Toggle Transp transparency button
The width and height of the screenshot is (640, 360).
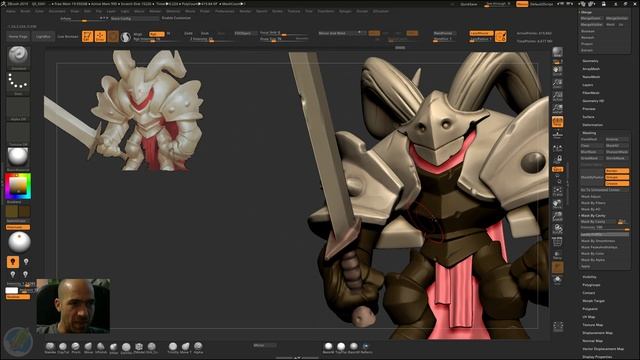click(558, 255)
